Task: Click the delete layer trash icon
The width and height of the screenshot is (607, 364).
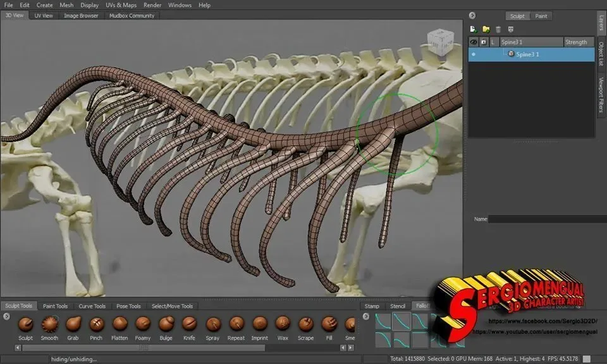Action: click(x=498, y=29)
